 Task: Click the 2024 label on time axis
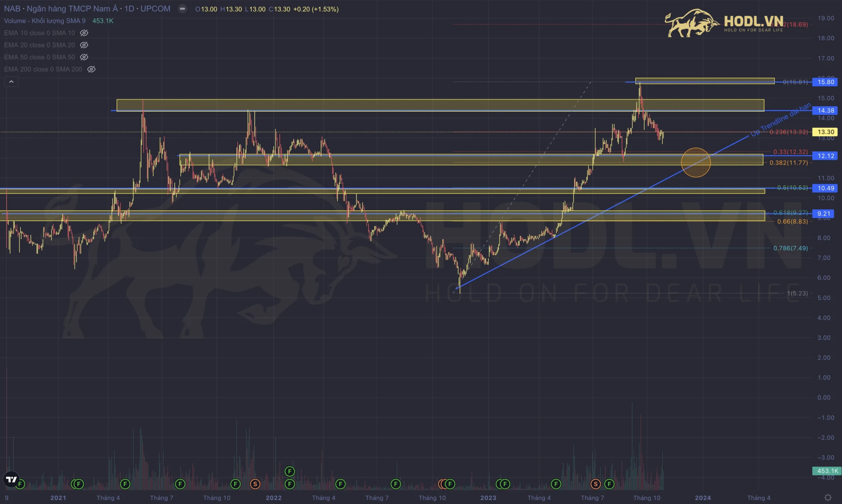[x=703, y=497]
